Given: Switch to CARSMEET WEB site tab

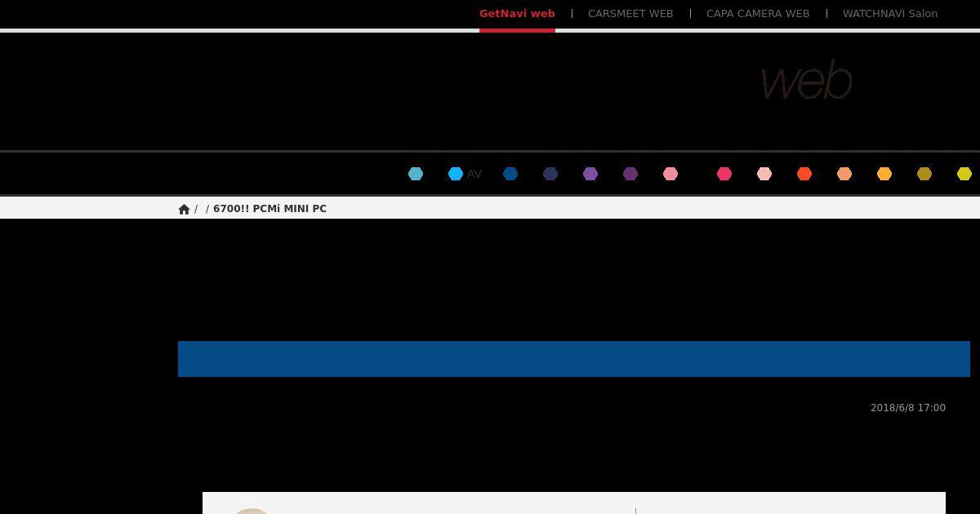Looking at the screenshot, I should pyautogui.click(x=630, y=14).
